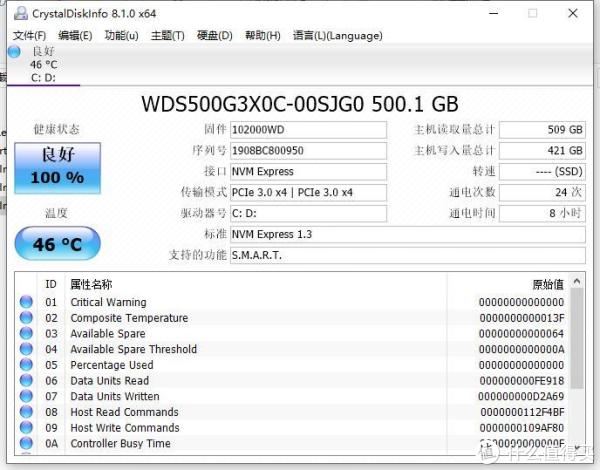Click the Available Spare status orb
This screenshot has height=470, width=600.
click(x=26, y=333)
